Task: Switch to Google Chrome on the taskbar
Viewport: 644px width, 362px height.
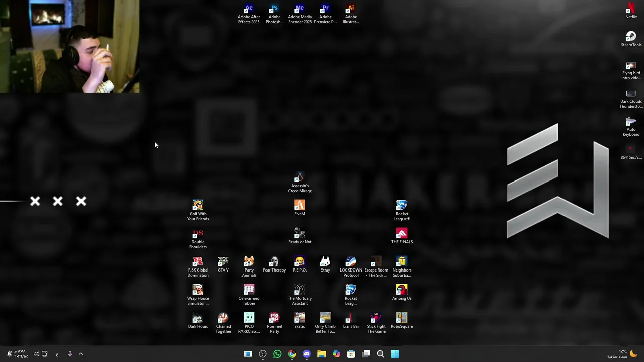Action: click(292, 354)
